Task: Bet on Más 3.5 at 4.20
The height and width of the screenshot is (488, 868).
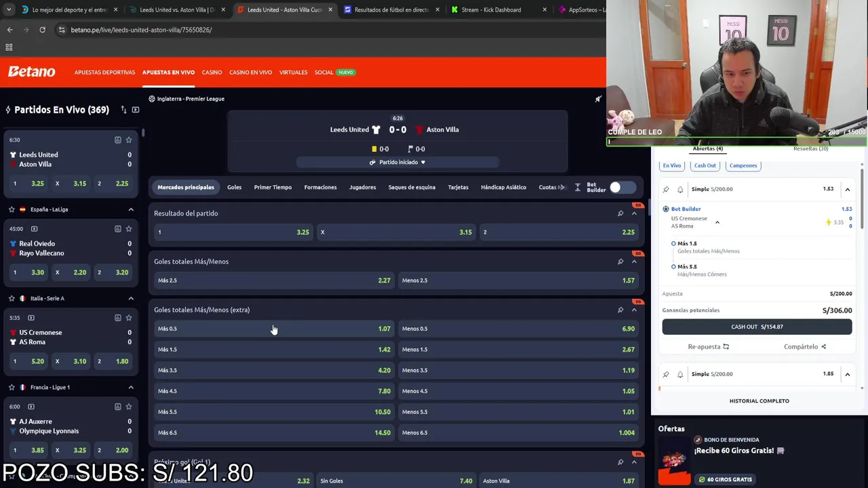Action: 273,370
